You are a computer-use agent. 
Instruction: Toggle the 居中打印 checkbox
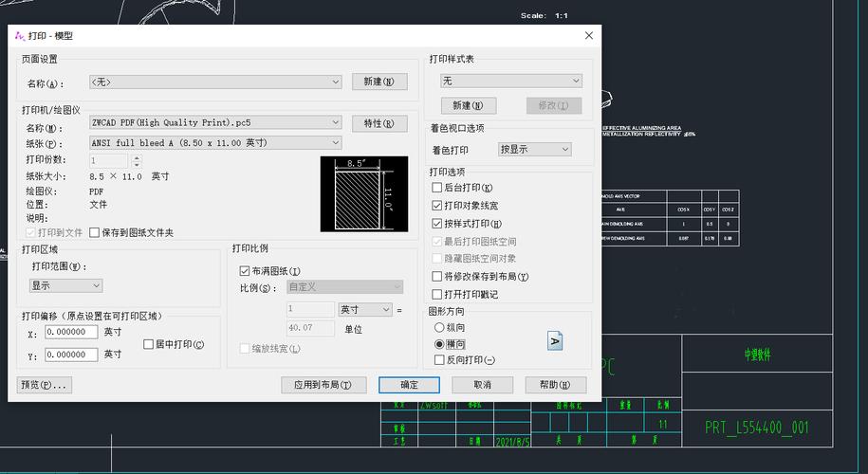click(x=148, y=344)
